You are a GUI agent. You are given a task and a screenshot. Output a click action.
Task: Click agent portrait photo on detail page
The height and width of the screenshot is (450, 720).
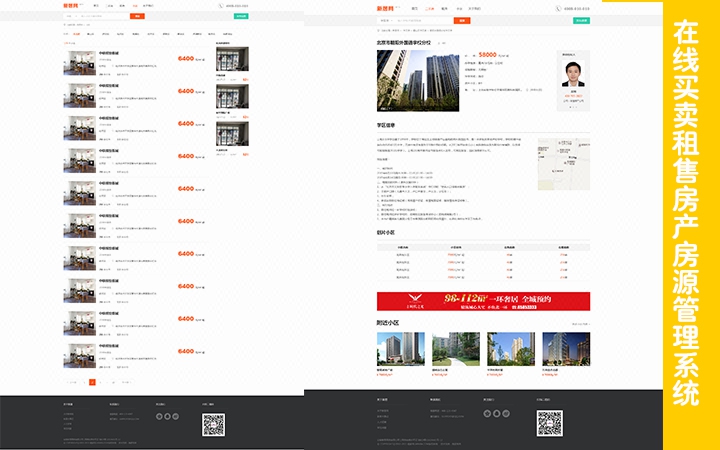tap(573, 73)
